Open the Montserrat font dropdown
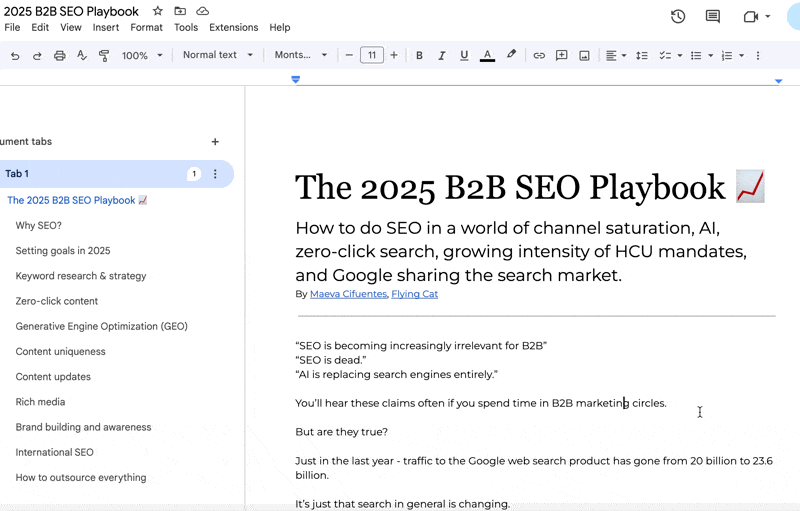Viewport: 800px width, 511px height. [301, 55]
